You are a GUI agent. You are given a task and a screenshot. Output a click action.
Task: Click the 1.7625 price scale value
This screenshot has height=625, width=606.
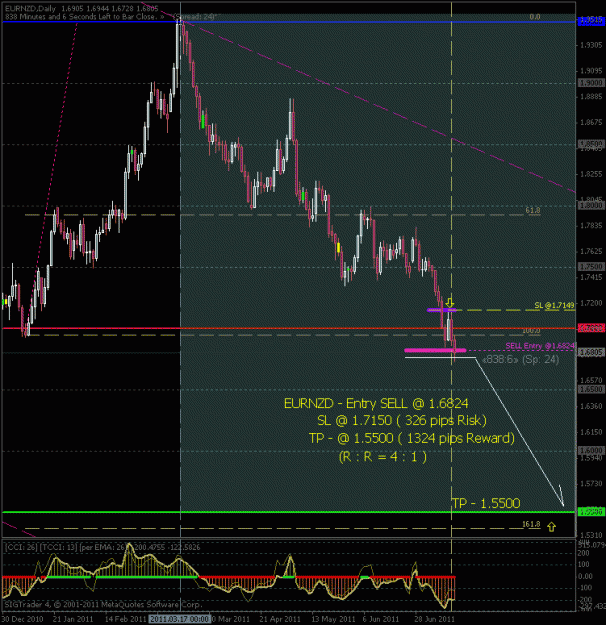pyautogui.click(x=591, y=251)
